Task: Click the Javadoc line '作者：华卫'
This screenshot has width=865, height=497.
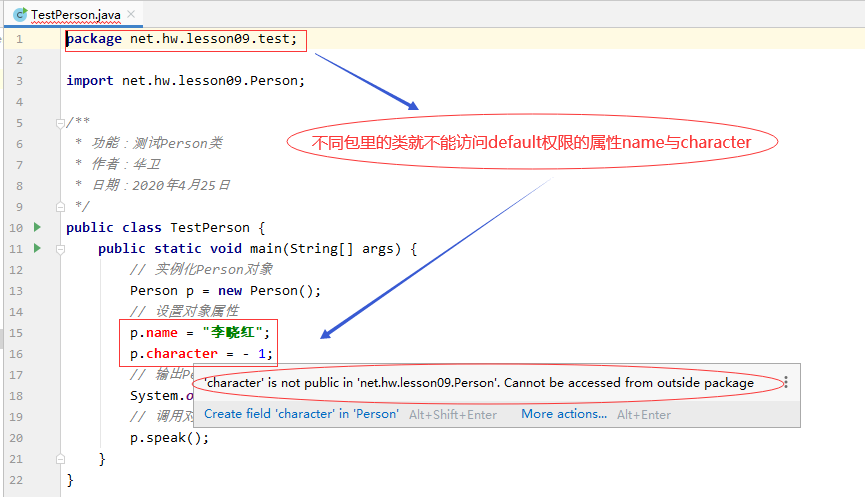Action: point(126,164)
